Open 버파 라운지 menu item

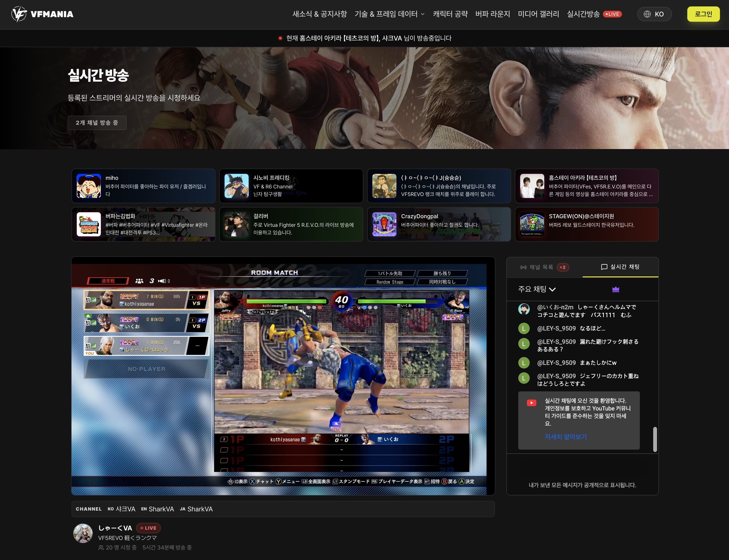[x=493, y=14]
